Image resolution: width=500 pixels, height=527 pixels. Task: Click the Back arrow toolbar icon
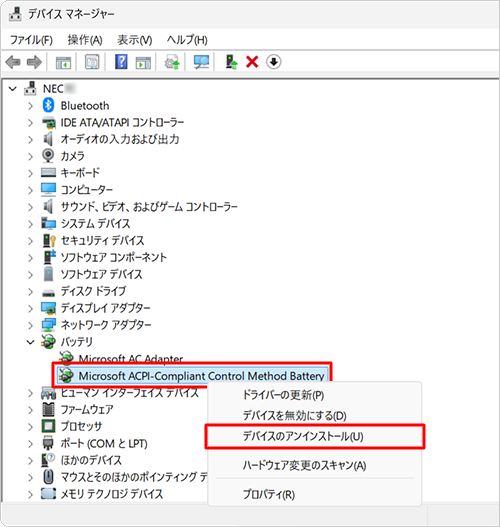pyautogui.click(x=13, y=62)
